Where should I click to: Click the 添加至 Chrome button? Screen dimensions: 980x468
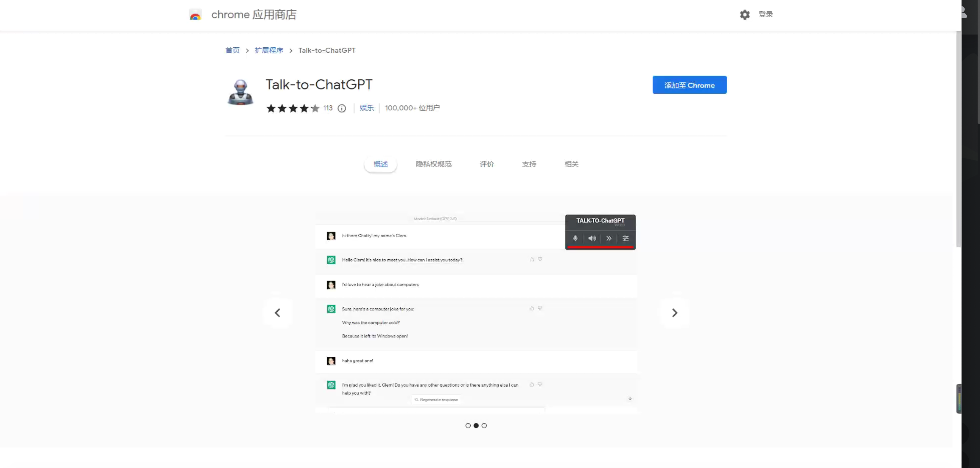coord(689,85)
